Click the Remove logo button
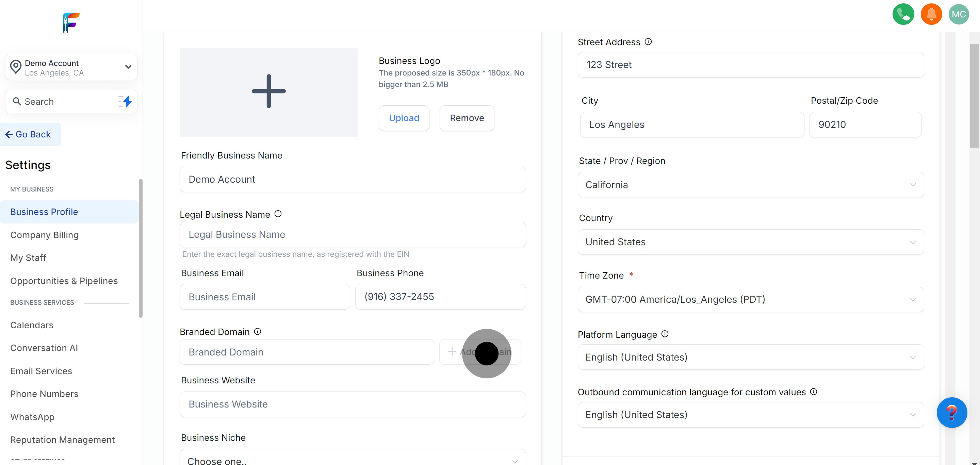This screenshot has height=465, width=980. click(467, 118)
